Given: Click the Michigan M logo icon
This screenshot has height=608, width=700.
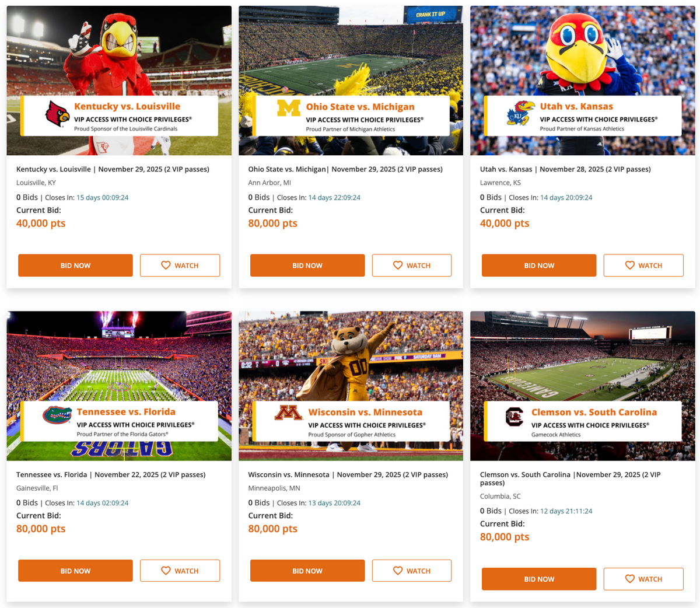Looking at the screenshot, I should pos(288,109).
